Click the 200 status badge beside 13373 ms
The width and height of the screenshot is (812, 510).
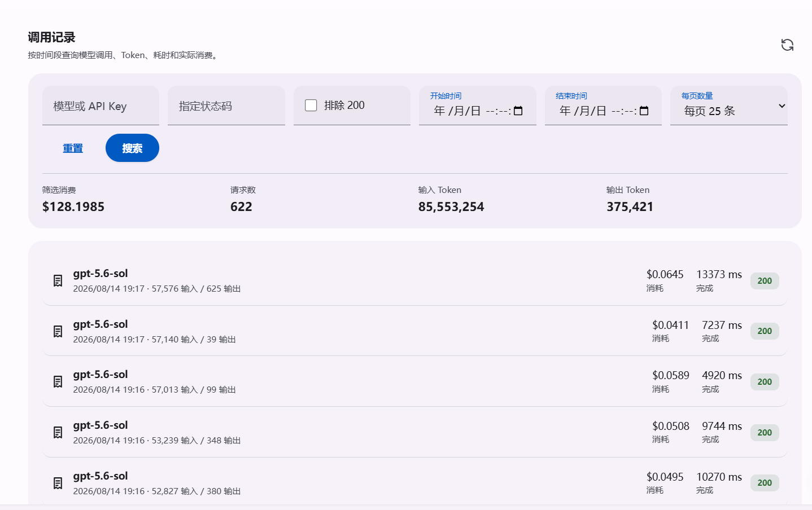pos(765,281)
